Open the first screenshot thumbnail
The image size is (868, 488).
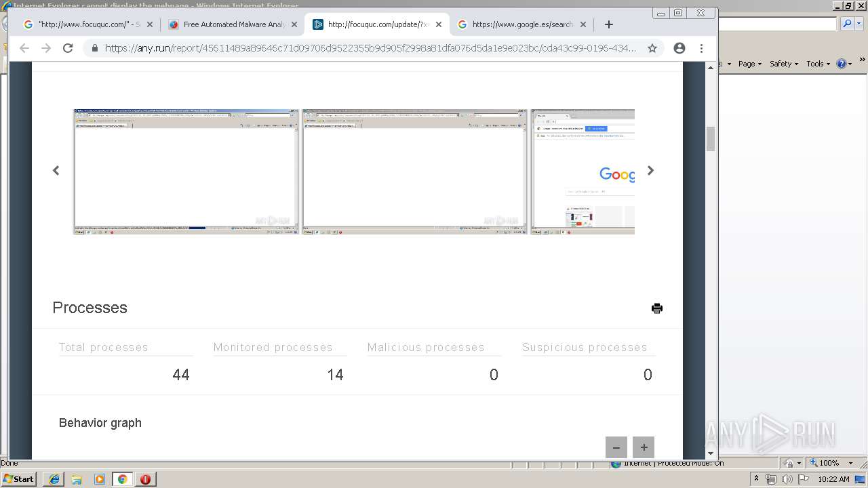coord(186,171)
